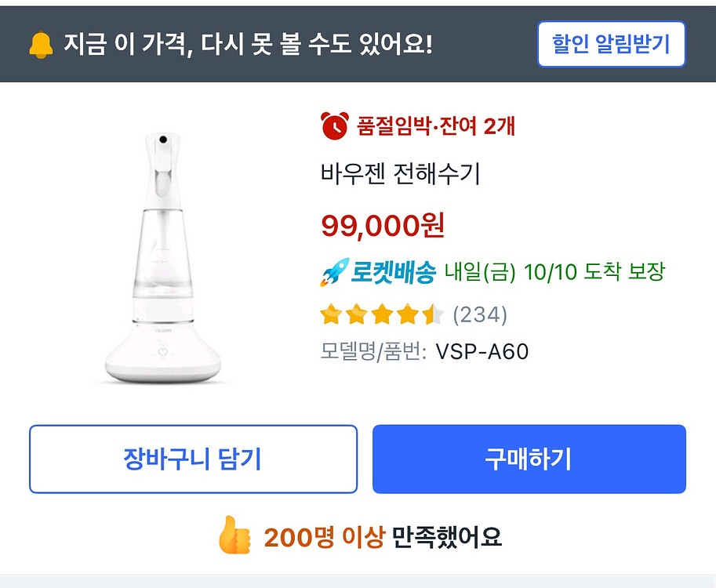Click the 99,000원 price

(x=383, y=226)
